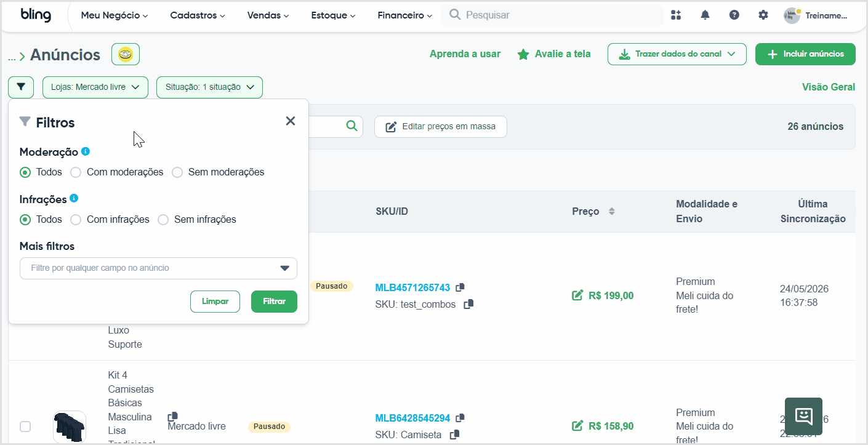Select Sem infrações option
The height and width of the screenshot is (445, 868).
[163, 220]
